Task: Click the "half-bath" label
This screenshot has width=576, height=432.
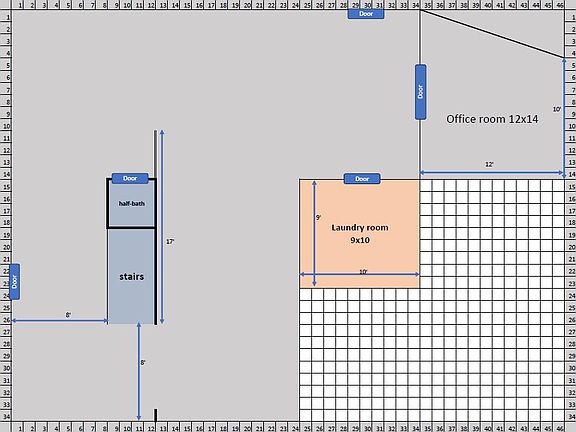Action: tap(132, 204)
